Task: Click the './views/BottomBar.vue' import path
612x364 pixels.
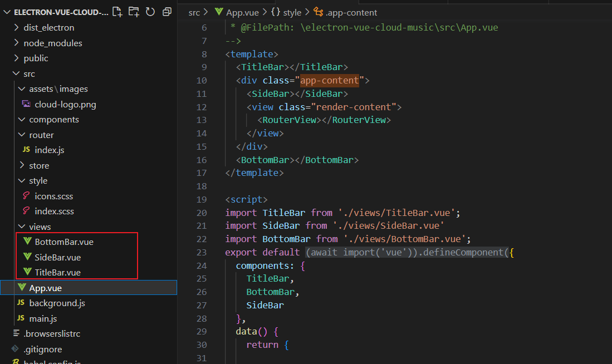Action: tap(405, 239)
